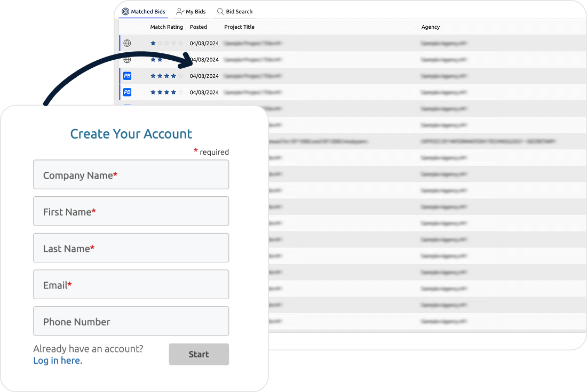Sort by the Match Rating column header

(x=166, y=27)
